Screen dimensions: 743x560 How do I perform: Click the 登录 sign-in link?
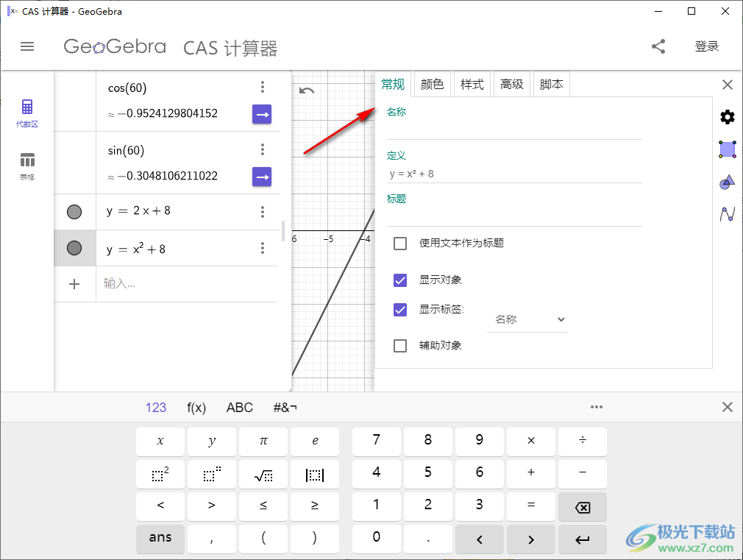tap(707, 46)
